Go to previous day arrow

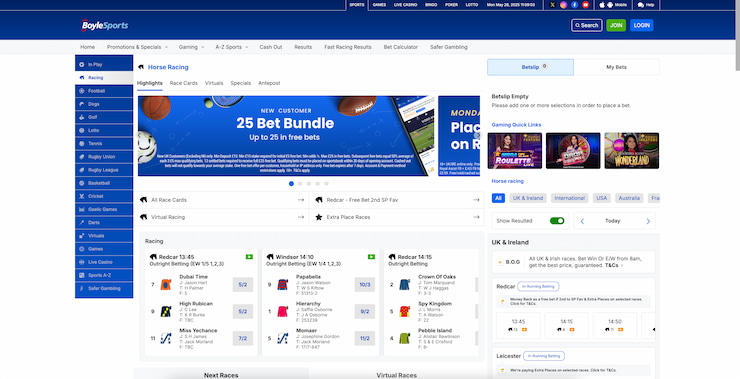click(582, 221)
